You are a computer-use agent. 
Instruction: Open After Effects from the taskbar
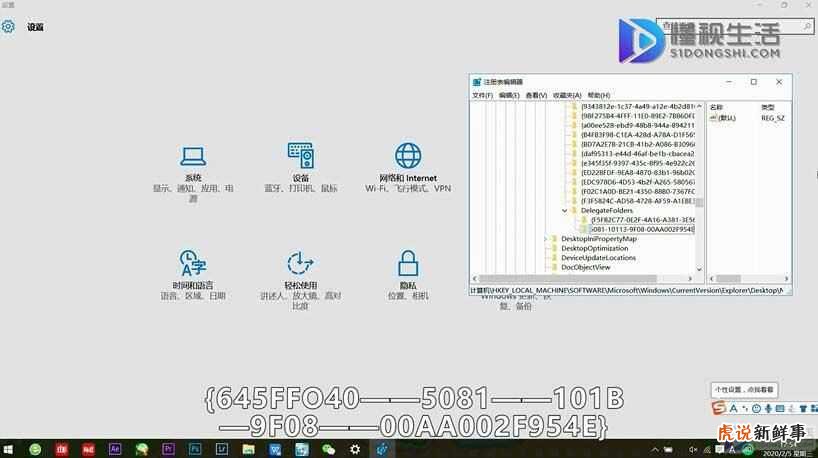[x=115, y=449]
